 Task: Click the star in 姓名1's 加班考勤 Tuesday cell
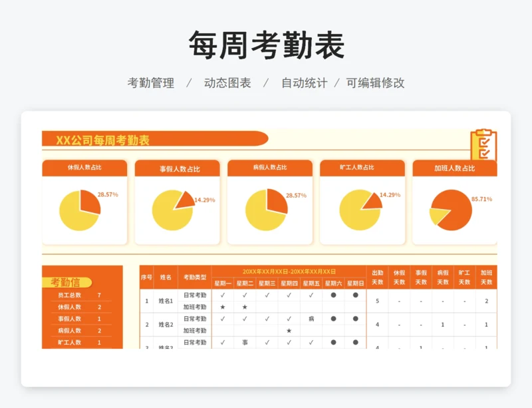point(245,307)
